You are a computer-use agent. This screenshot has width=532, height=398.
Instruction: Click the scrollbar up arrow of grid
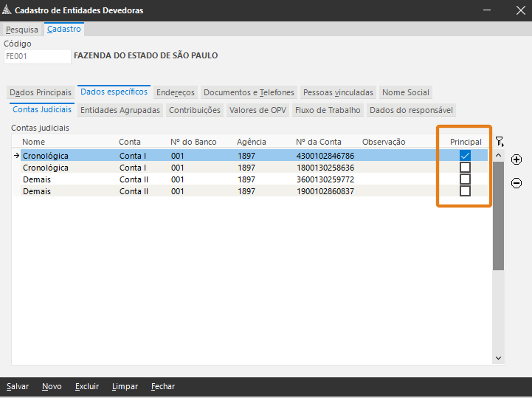[498, 155]
